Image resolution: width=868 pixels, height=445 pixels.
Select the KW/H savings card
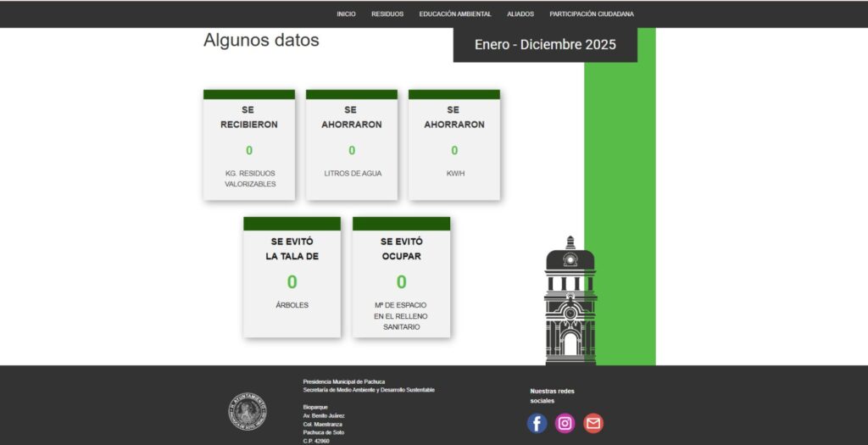(454, 145)
